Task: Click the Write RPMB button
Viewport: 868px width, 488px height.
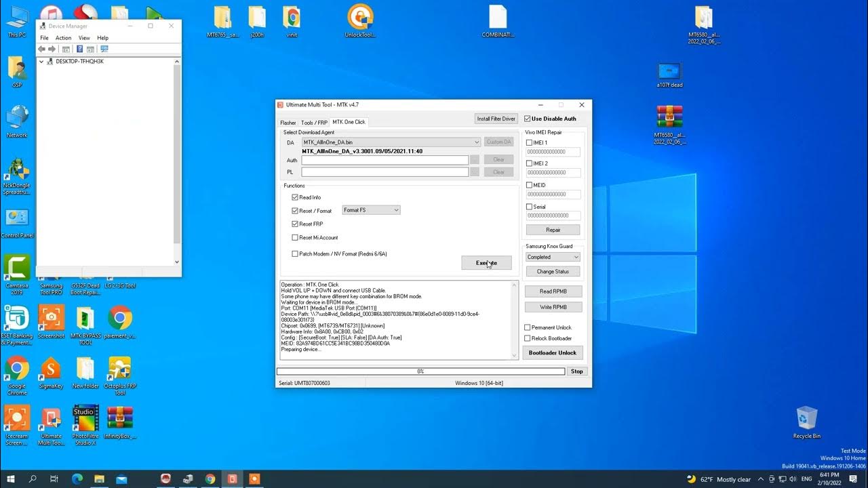Action: coord(553,307)
